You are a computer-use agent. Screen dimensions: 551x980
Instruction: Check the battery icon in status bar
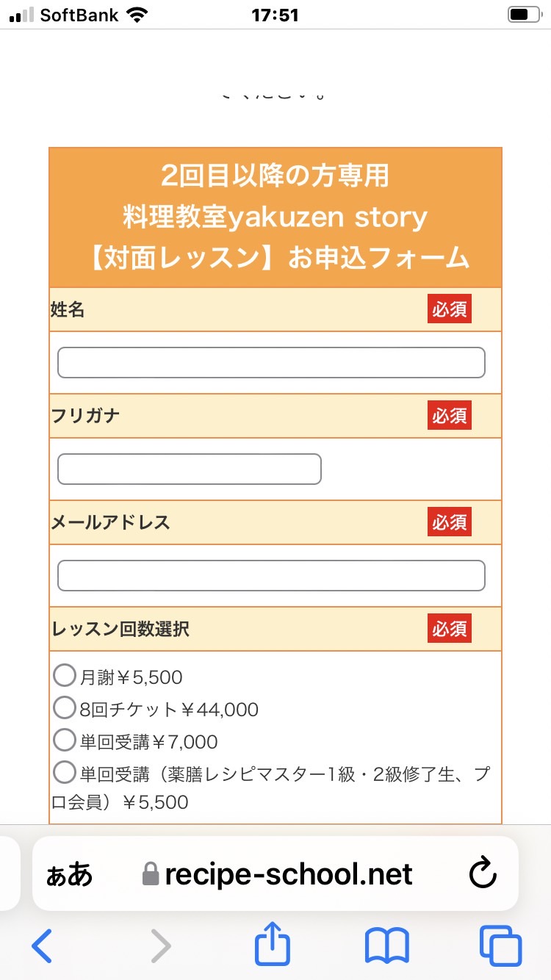[x=524, y=15]
